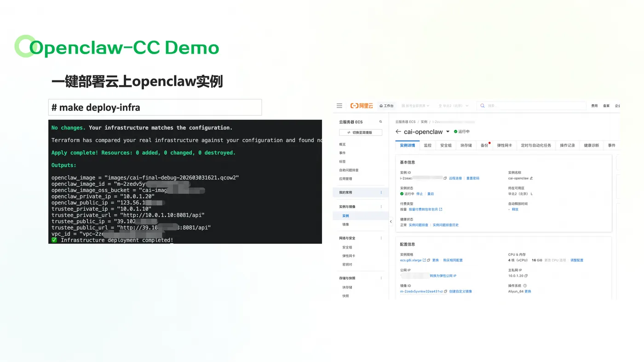Screen dimensions: 644x362
Task: Open the more-options dots beside 存储与快照
Action: click(381, 278)
